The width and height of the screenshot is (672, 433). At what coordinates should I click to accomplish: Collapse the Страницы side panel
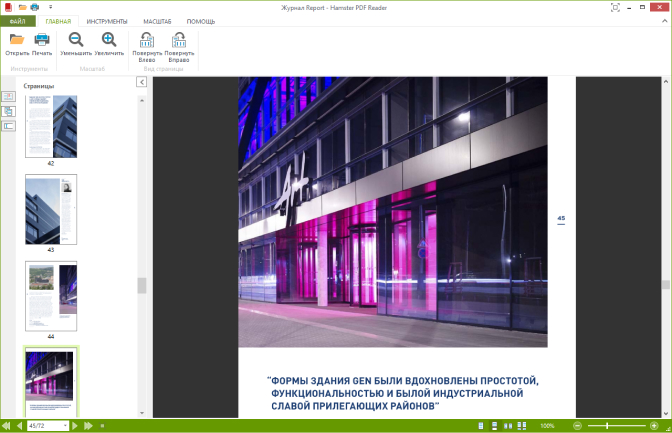click(x=142, y=82)
